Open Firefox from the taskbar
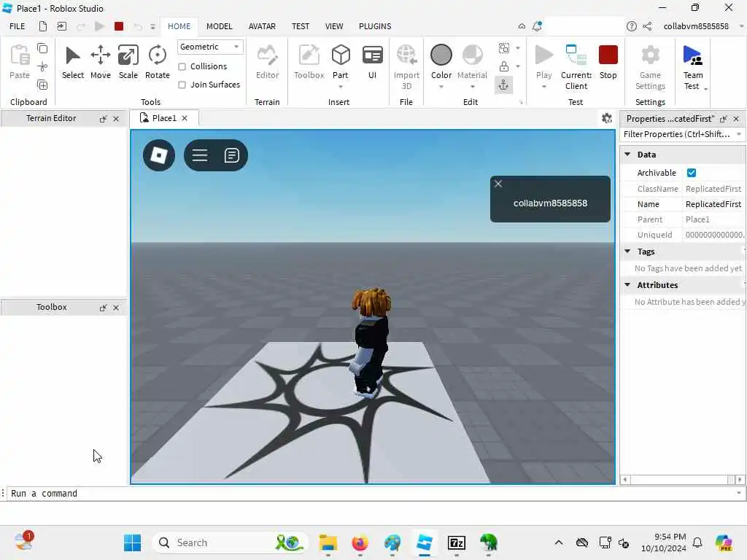Image resolution: width=747 pixels, height=560 pixels. click(x=360, y=542)
